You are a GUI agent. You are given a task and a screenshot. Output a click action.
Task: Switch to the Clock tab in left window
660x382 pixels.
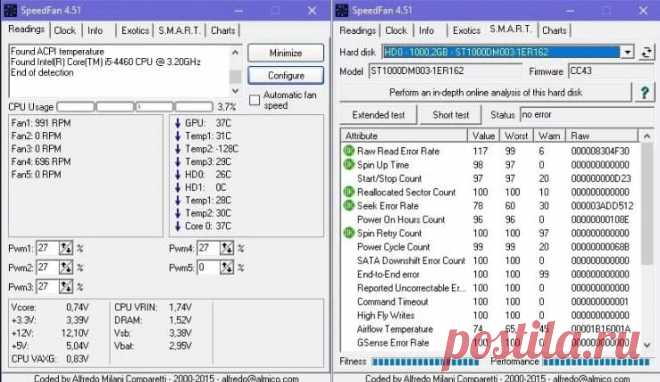(x=65, y=31)
